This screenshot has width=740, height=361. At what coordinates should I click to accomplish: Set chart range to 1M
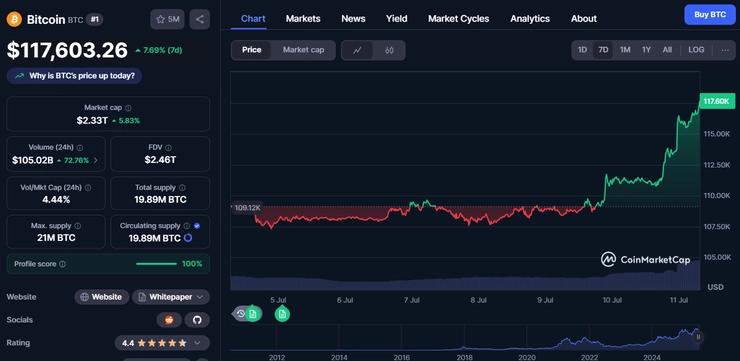625,50
